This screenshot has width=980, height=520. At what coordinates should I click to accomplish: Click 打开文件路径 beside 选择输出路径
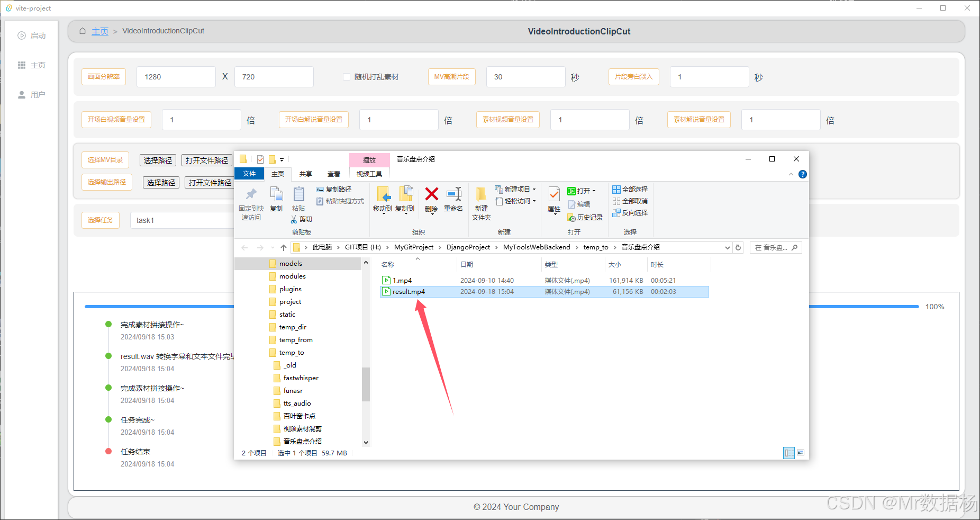click(x=210, y=182)
